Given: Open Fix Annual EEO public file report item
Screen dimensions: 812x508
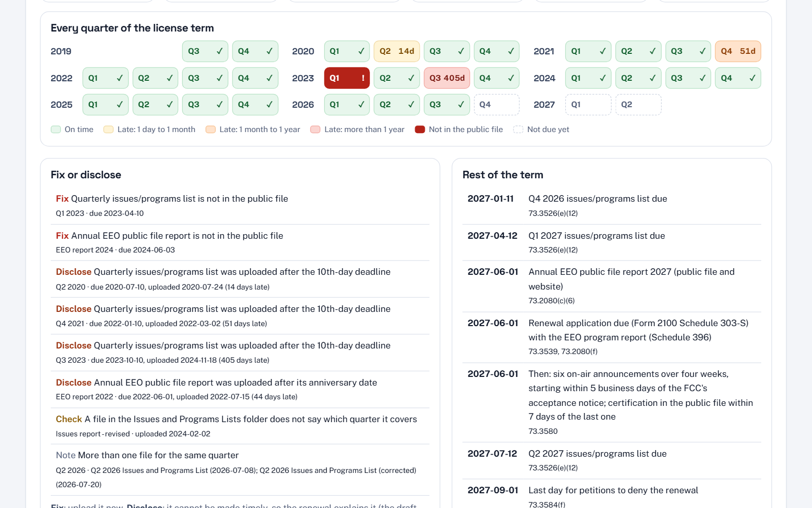Looking at the screenshot, I should point(240,243).
